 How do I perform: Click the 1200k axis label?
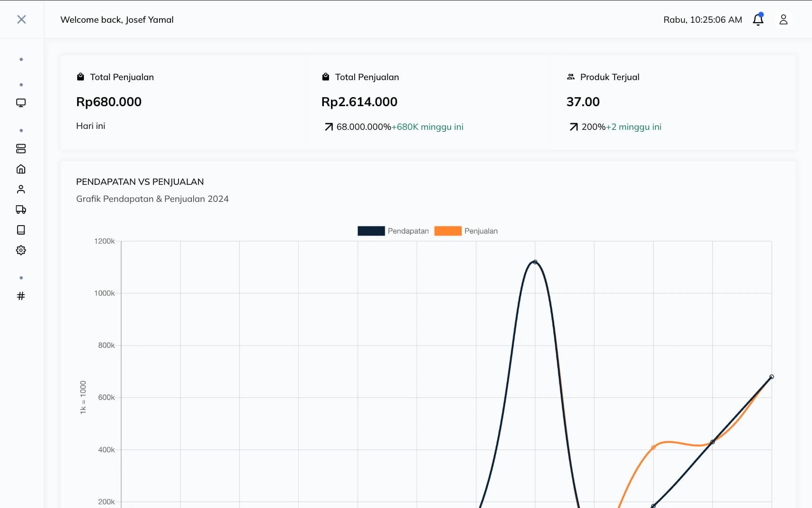104,241
